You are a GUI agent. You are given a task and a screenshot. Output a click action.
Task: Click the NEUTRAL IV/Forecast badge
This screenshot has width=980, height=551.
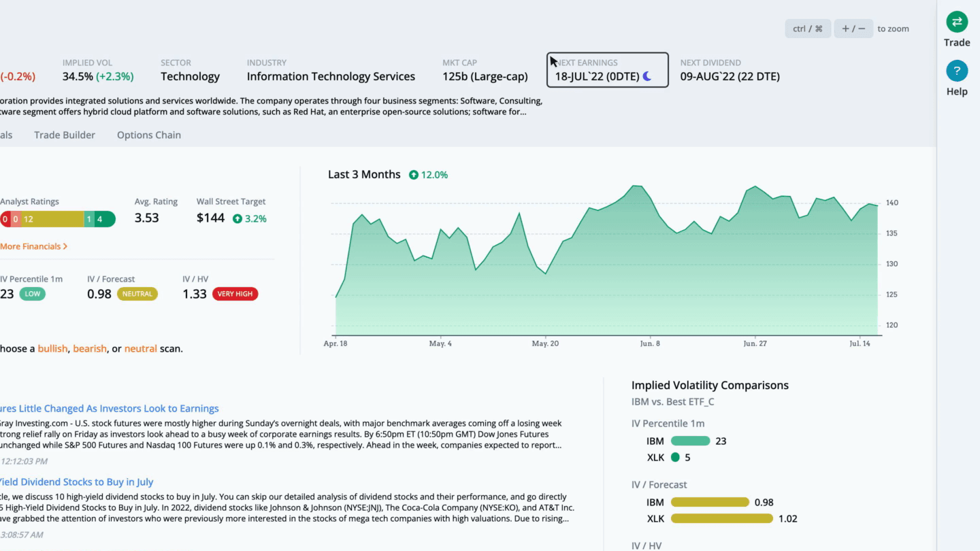tap(137, 294)
